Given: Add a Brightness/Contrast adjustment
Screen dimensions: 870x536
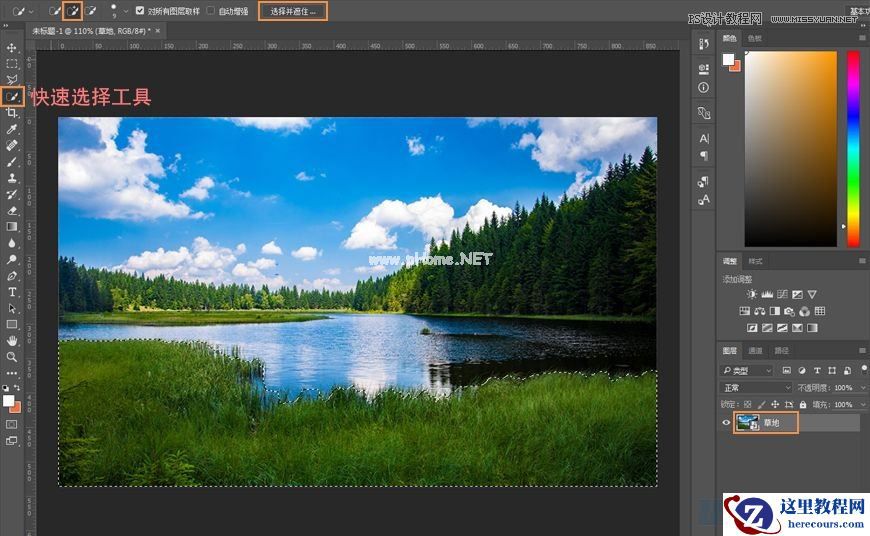Looking at the screenshot, I should coord(752,294).
